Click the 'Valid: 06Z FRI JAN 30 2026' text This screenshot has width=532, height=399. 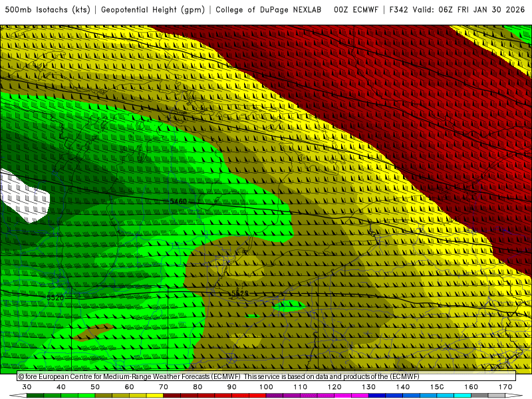click(469, 10)
